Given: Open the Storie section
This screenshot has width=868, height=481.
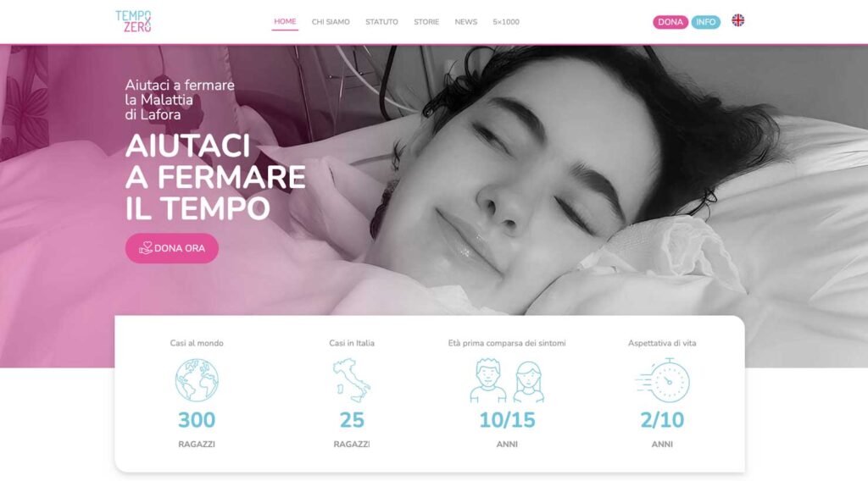Looking at the screenshot, I should (426, 22).
